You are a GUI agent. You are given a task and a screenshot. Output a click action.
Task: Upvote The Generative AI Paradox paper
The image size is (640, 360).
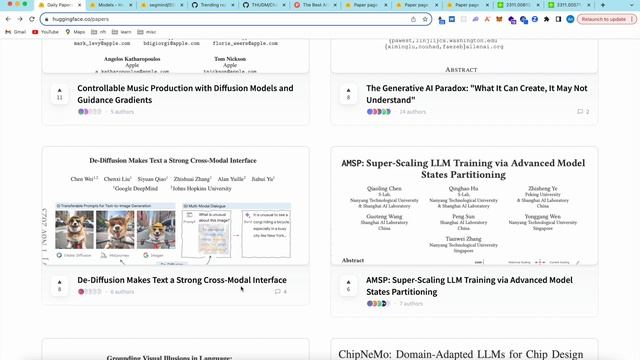[349, 93]
